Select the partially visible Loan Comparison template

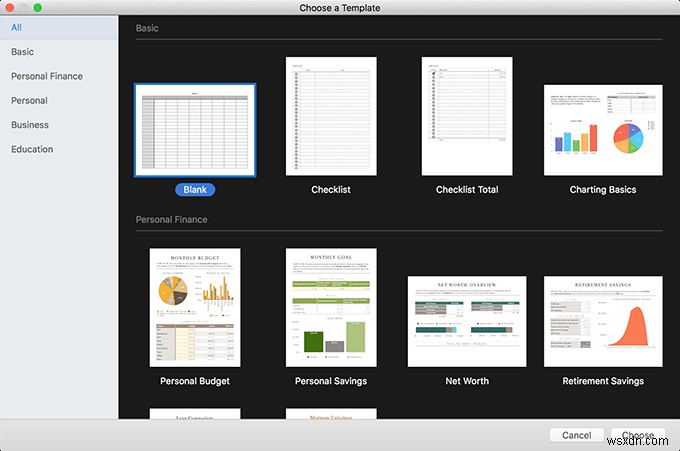point(195,414)
